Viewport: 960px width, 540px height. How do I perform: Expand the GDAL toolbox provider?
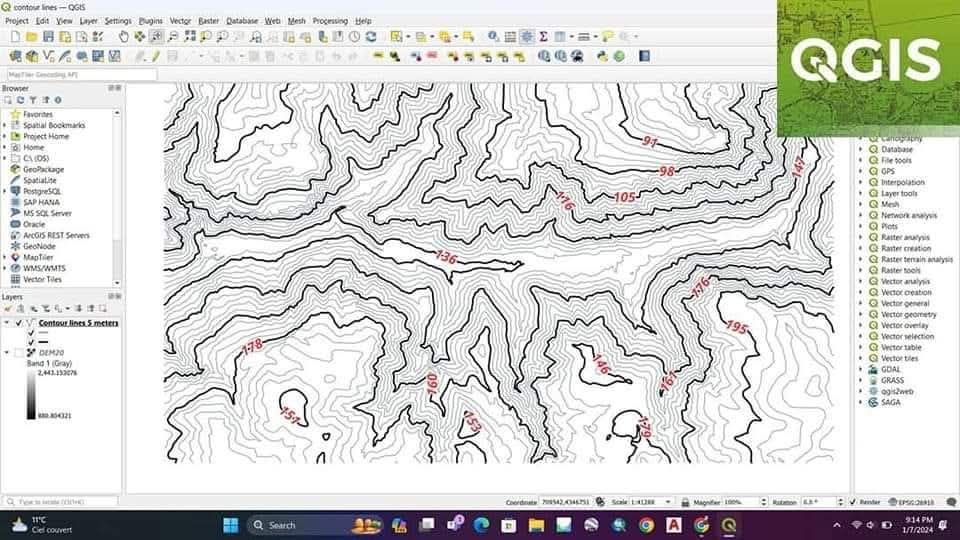tap(861, 370)
